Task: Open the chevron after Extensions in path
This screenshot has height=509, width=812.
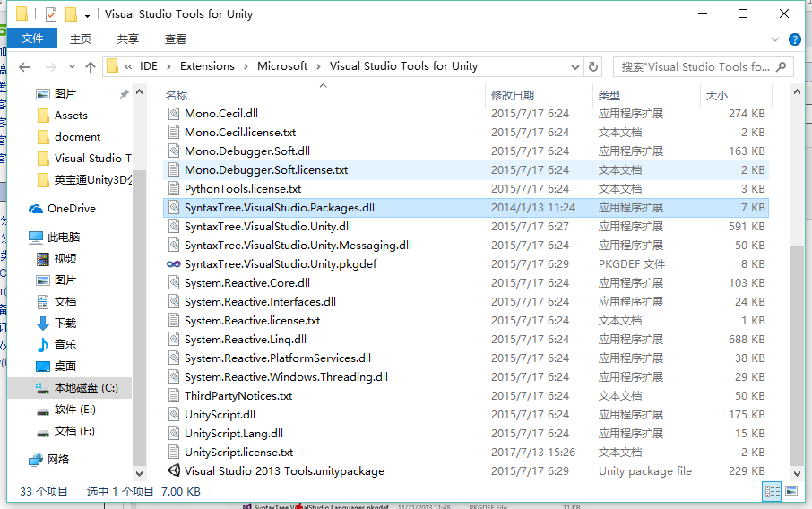Action: click(246, 66)
